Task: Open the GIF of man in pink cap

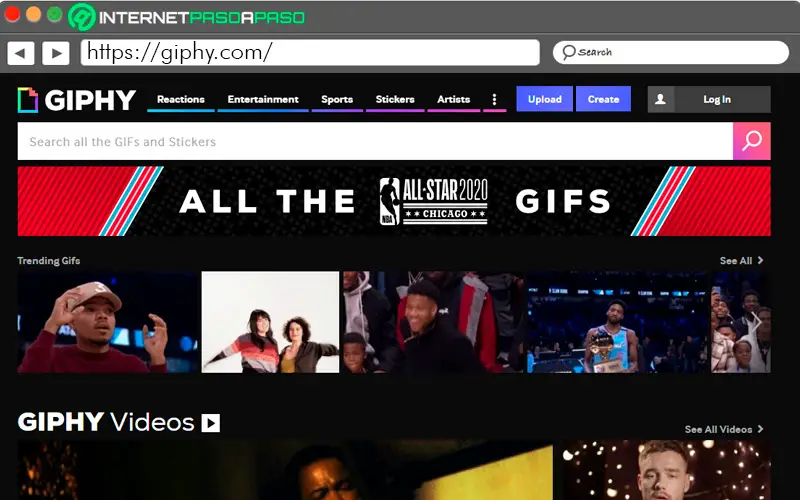Action: [x=108, y=322]
